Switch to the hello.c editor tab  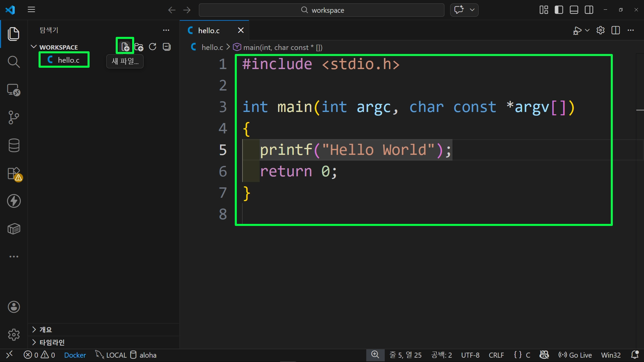click(x=209, y=31)
